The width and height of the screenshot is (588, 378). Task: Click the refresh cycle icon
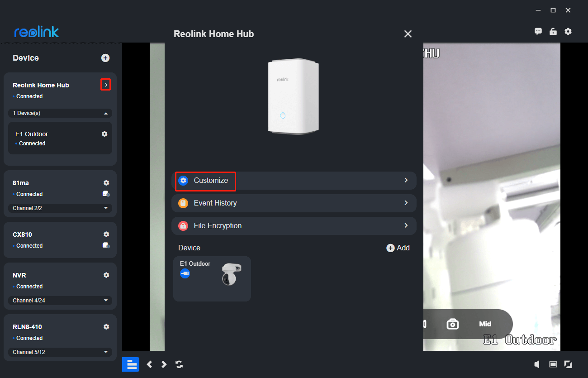click(179, 364)
